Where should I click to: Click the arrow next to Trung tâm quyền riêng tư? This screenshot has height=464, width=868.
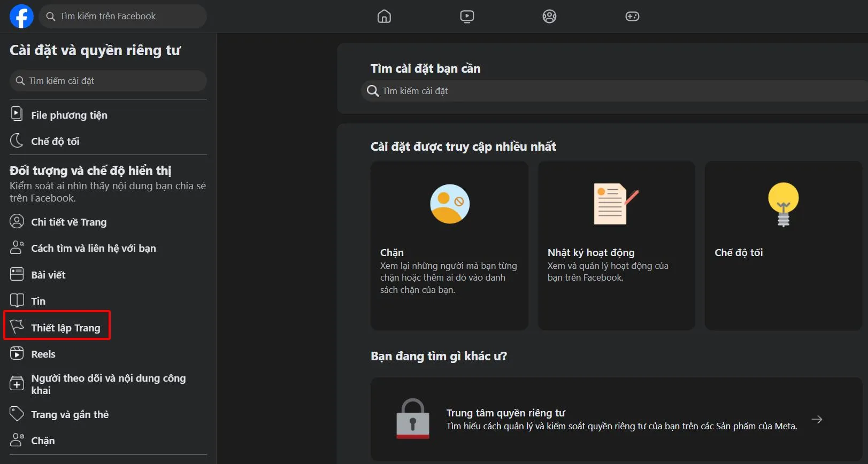click(x=817, y=420)
